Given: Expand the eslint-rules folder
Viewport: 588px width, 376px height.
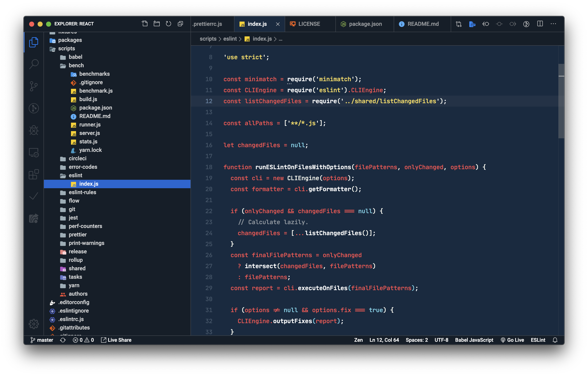Looking at the screenshot, I should tap(82, 192).
